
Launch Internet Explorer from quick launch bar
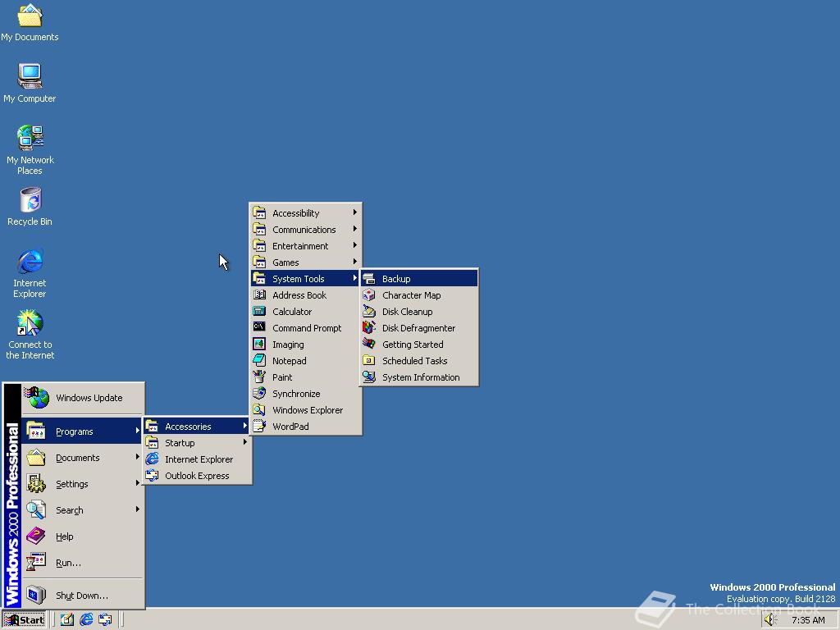(85, 620)
